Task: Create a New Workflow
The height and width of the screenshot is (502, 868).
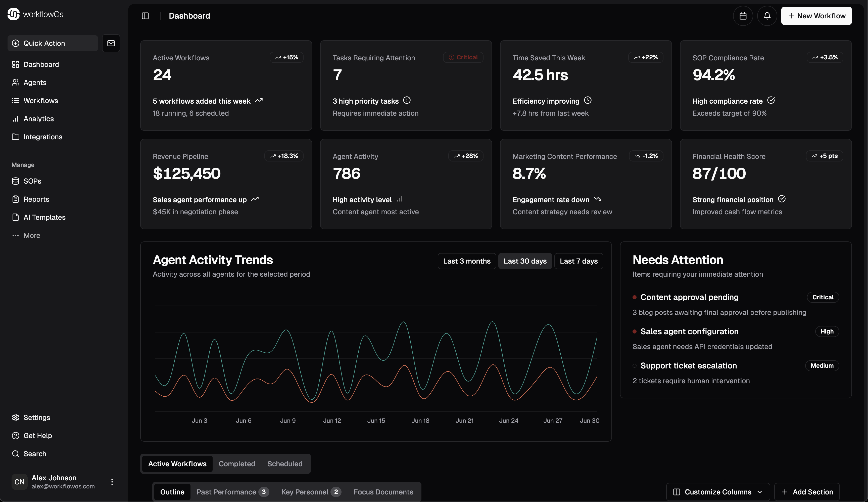Action: coord(816,16)
